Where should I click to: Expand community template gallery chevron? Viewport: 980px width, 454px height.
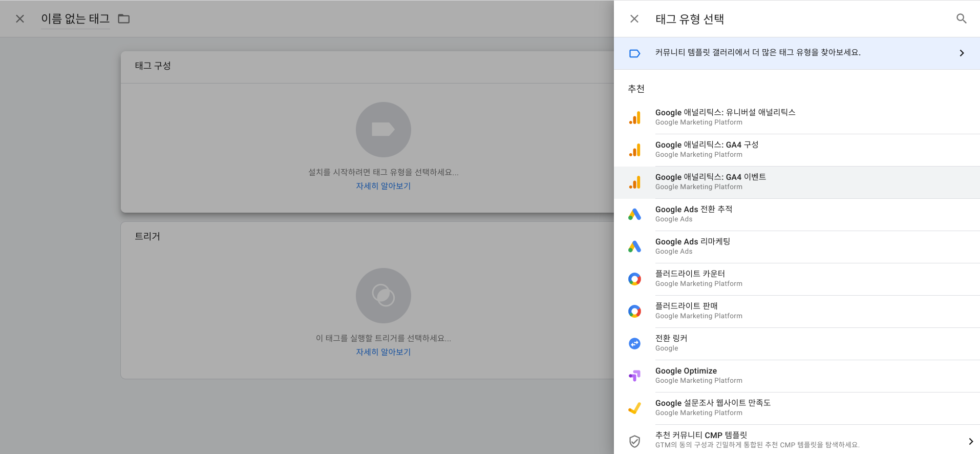(962, 53)
